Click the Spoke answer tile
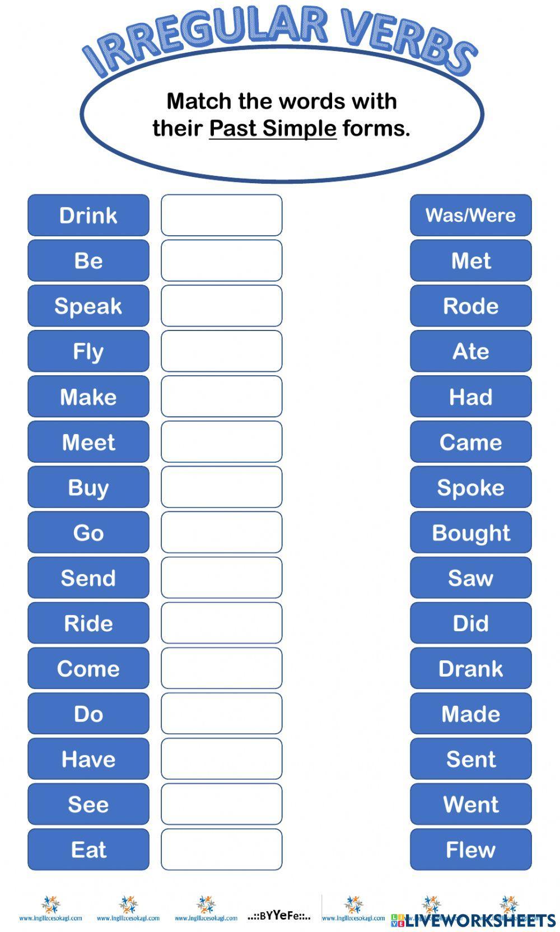 470,487
